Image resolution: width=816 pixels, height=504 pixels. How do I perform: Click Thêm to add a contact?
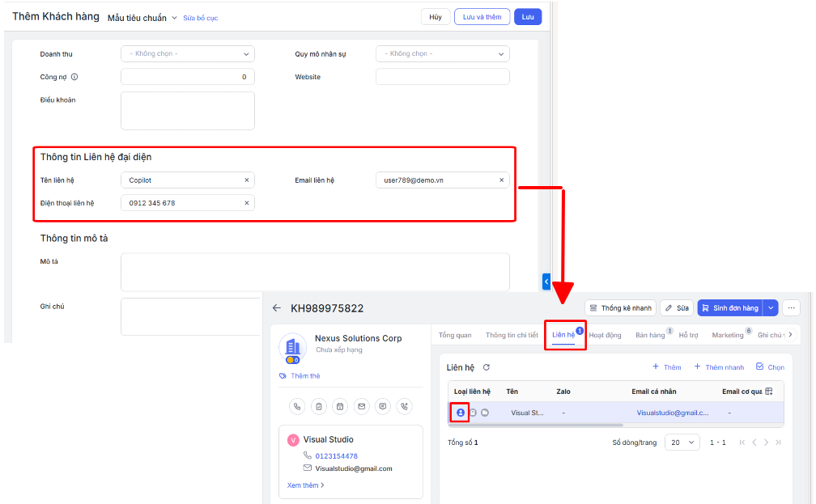click(x=667, y=367)
